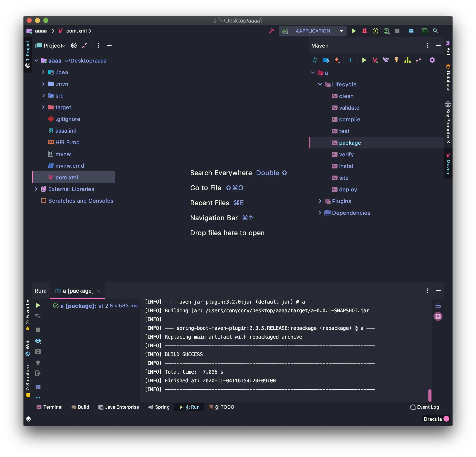Image resolution: width=476 pixels, height=457 pixels.
Task: Click the Debug bug icon in toolbar
Action: pos(364,31)
